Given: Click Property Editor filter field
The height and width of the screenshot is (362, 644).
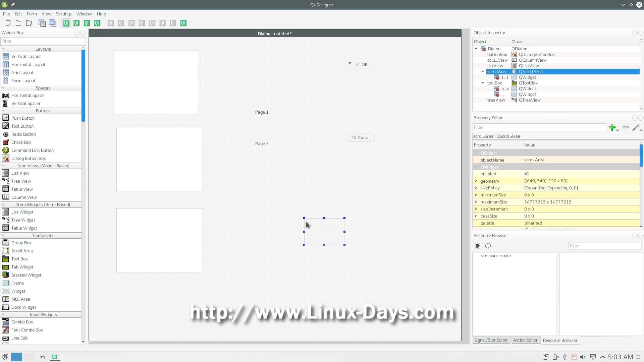Looking at the screenshot, I should click(x=539, y=127).
